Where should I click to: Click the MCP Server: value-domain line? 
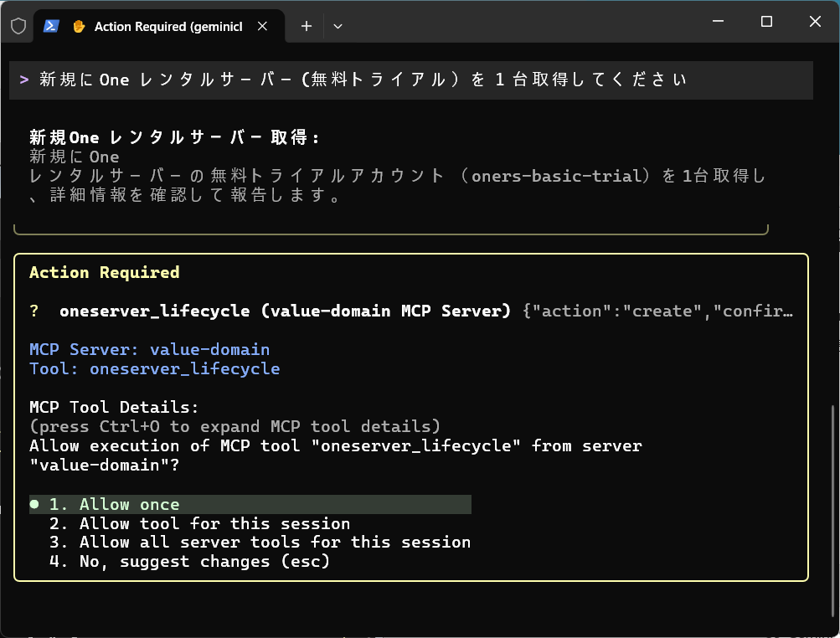point(149,349)
